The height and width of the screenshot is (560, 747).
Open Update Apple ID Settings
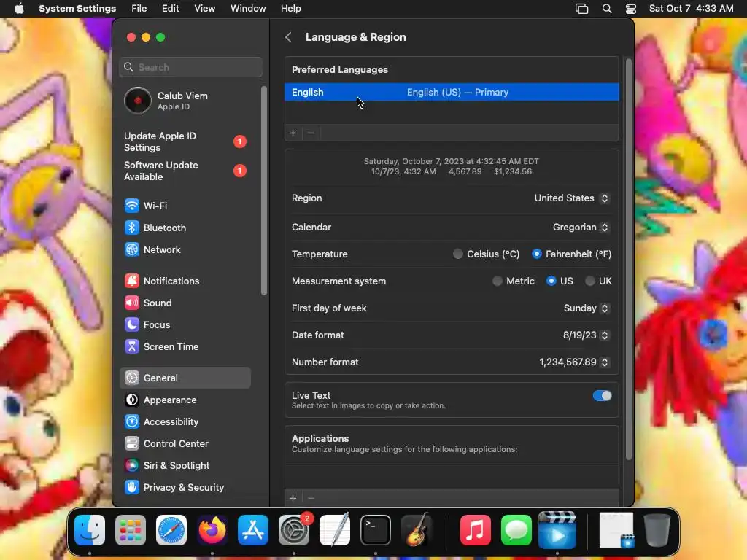[x=185, y=142]
